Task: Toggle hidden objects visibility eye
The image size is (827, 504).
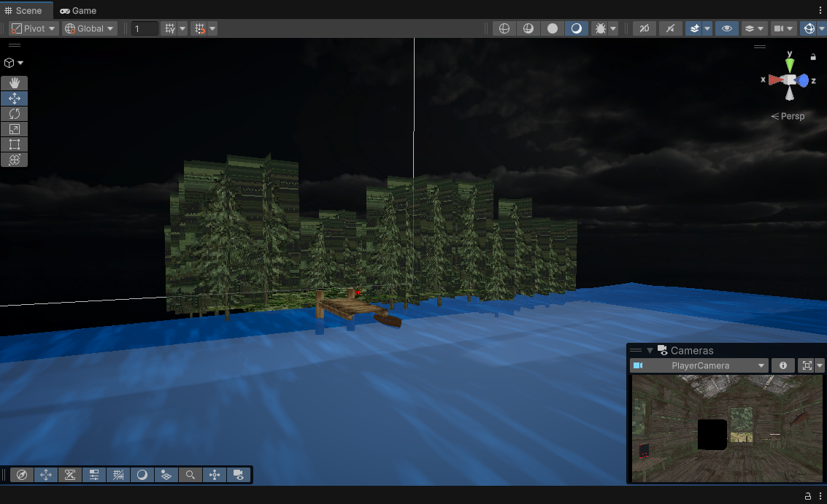Action: (727, 28)
